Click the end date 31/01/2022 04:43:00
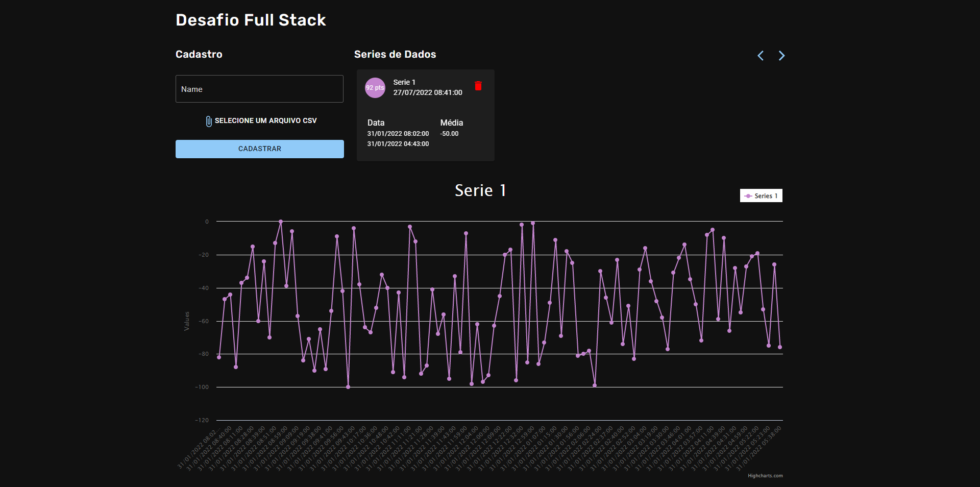Image resolution: width=980 pixels, height=487 pixels. coord(398,144)
